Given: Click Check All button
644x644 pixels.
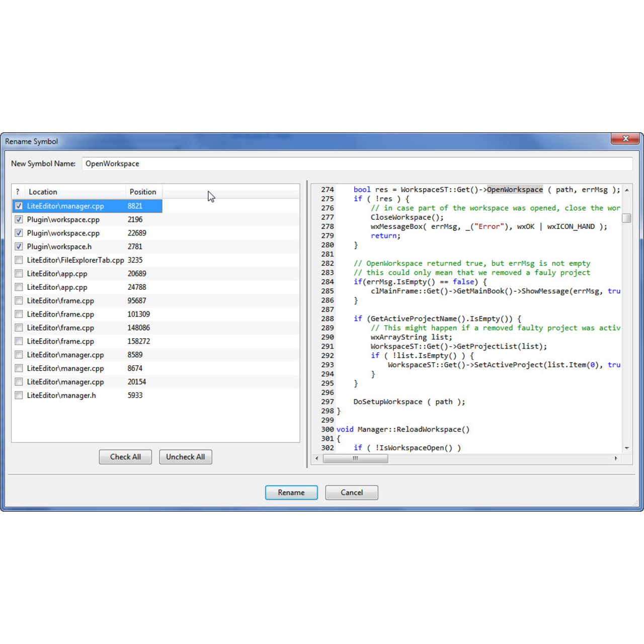Looking at the screenshot, I should click(125, 457).
